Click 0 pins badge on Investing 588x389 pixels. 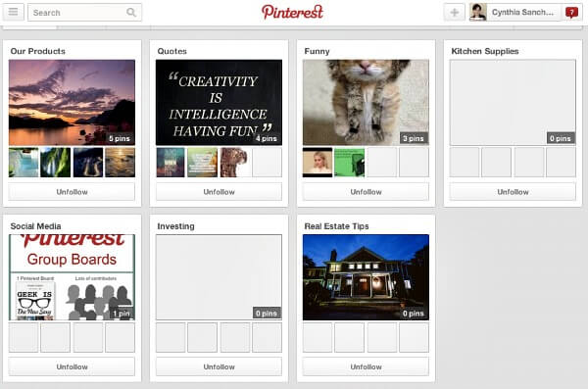[x=267, y=314]
